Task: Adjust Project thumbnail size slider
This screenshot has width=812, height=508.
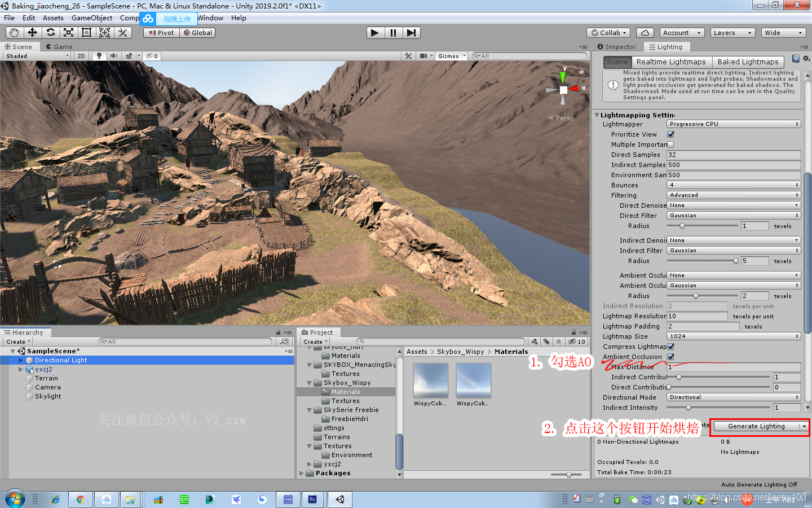Action: click(569, 475)
